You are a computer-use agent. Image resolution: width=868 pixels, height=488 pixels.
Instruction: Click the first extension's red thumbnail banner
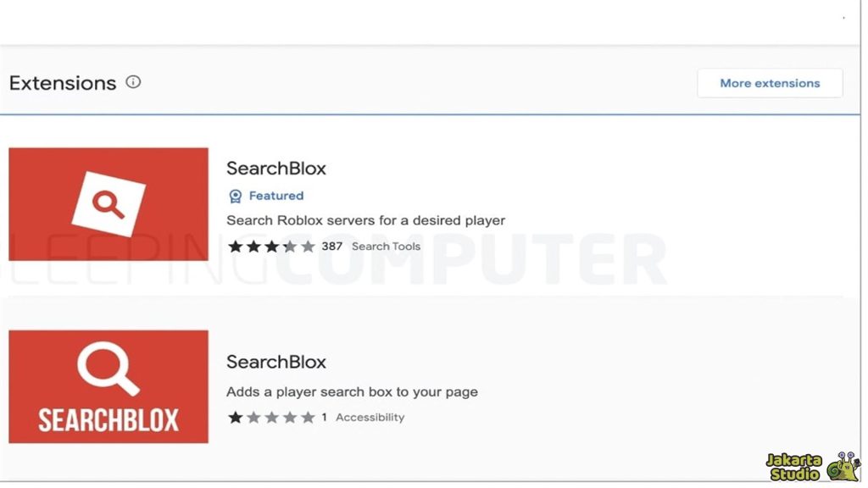(x=108, y=203)
